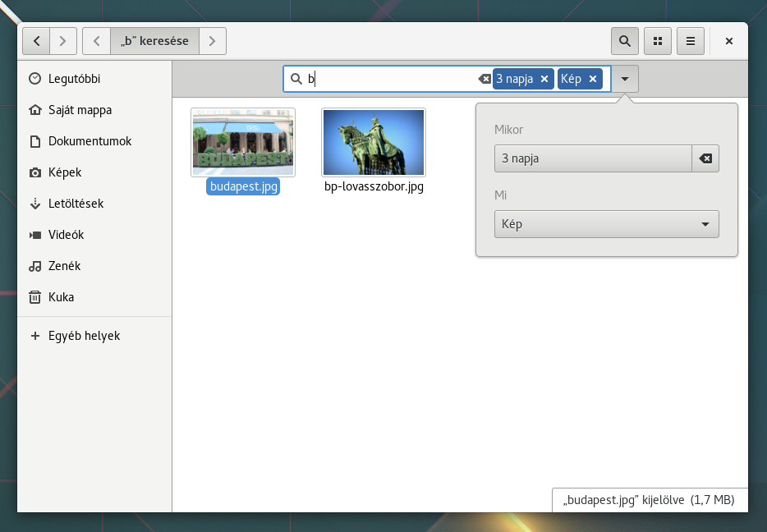
Task: Open Letöltések folder in the sidebar
Action: pos(76,204)
